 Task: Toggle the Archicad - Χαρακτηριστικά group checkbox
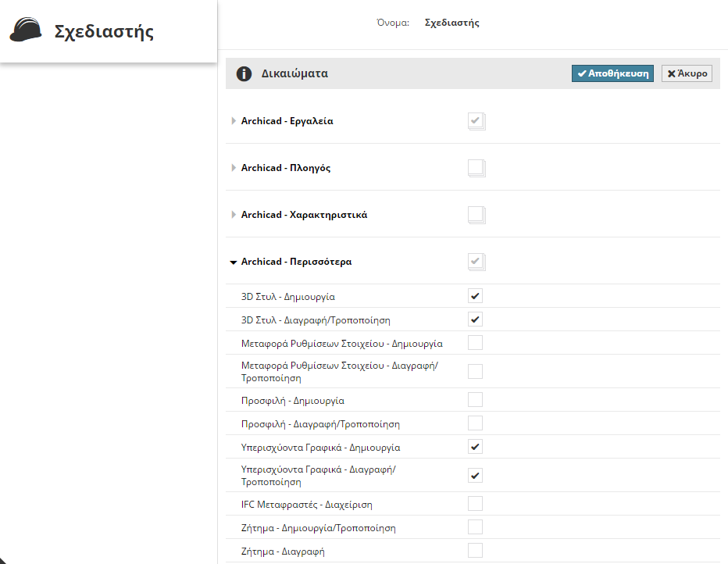(x=476, y=215)
